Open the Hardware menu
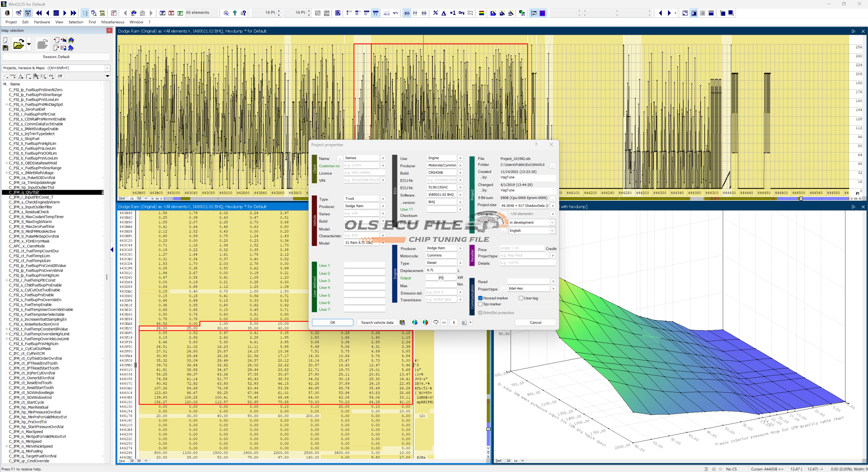The height and width of the screenshot is (472, 868). click(x=42, y=22)
